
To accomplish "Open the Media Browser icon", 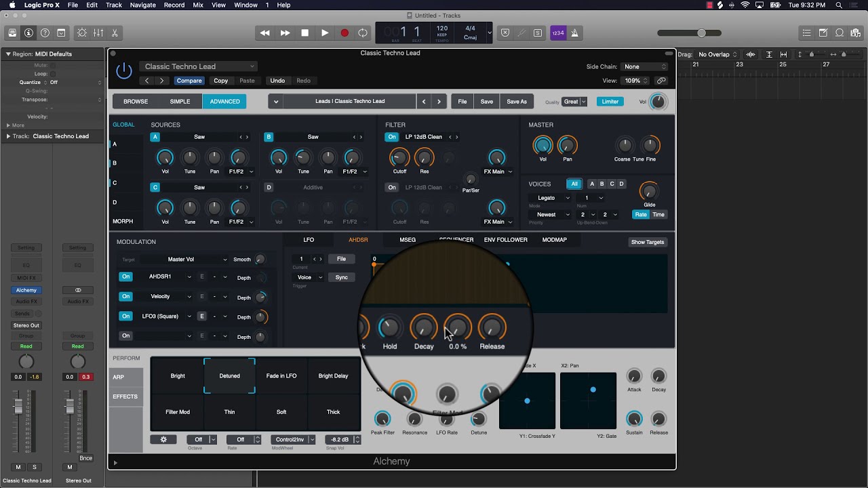I will (x=856, y=33).
